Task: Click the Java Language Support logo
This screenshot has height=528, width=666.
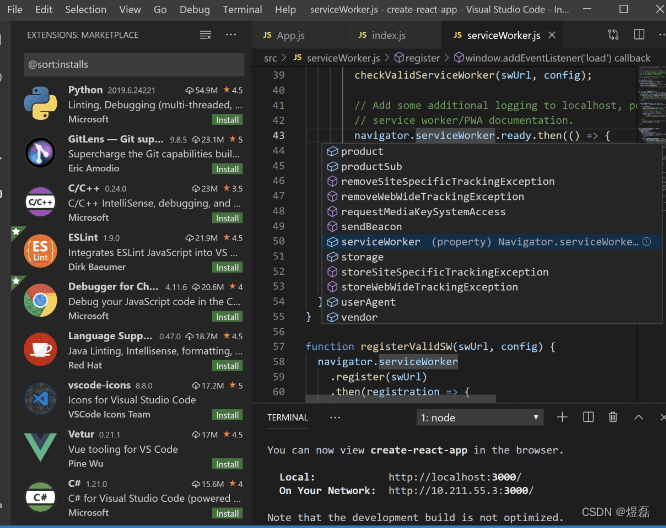Action: pos(40,349)
